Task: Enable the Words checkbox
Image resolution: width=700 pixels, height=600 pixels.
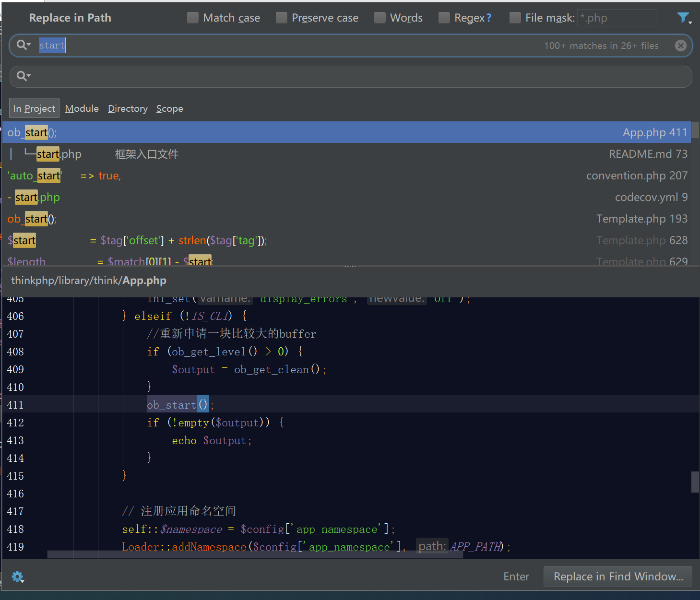Action: 380,18
